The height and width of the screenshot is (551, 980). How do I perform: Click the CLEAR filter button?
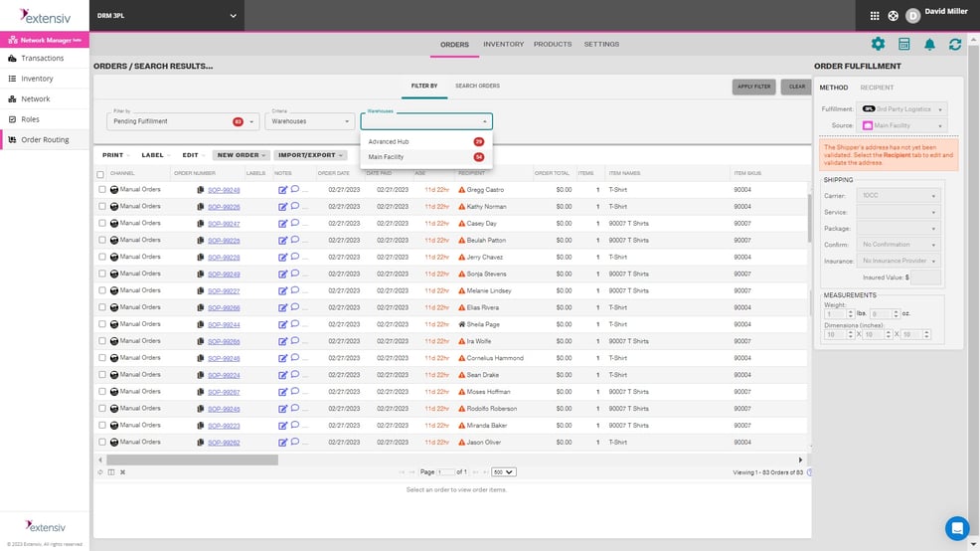tap(796, 87)
